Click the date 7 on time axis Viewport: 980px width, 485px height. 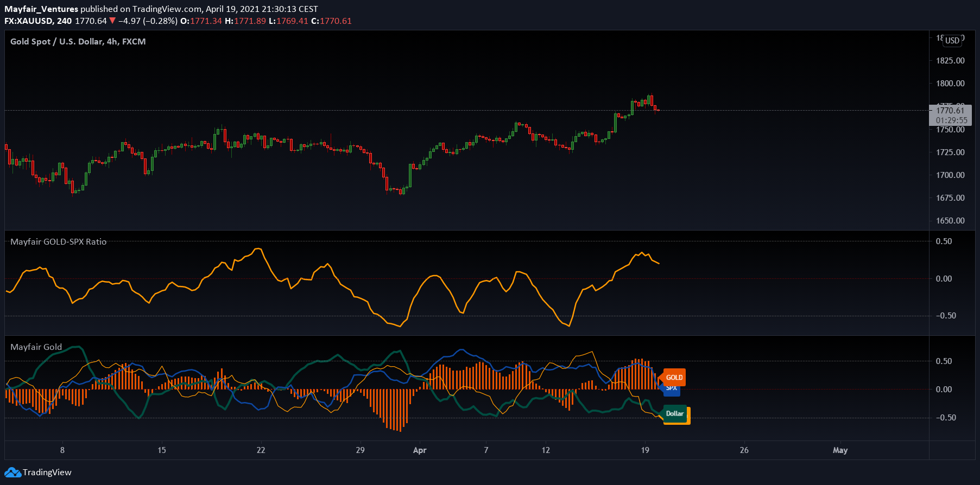tap(486, 450)
